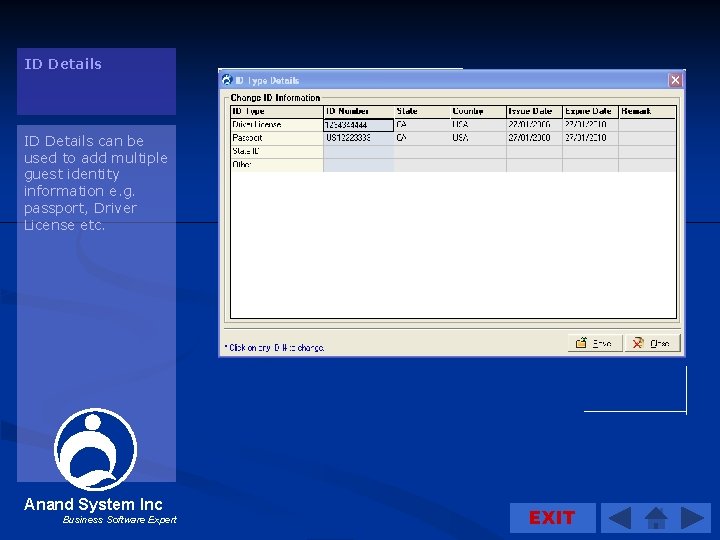This screenshot has height=540, width=720.
Task: Click the Save button in ID Type Details
Action: [x=595, y=343]
